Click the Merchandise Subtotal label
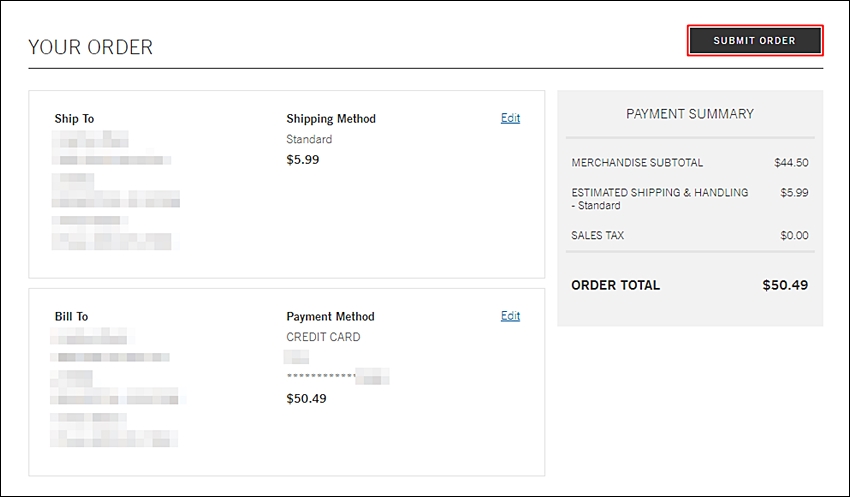 [x=637, y=163]
